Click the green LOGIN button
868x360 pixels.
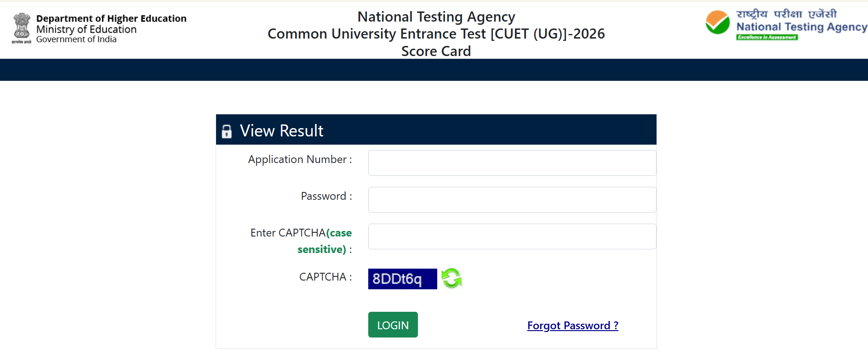coord(393,325)
